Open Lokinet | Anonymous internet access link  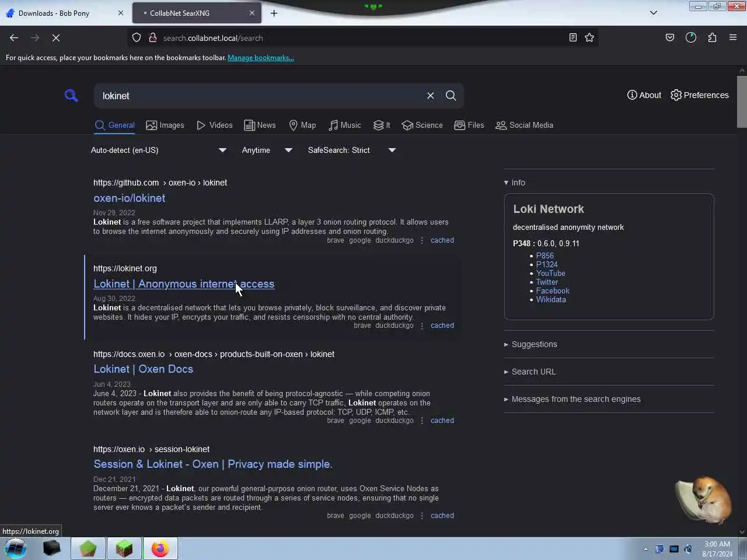pyautogui.click(x=184, y=284)
